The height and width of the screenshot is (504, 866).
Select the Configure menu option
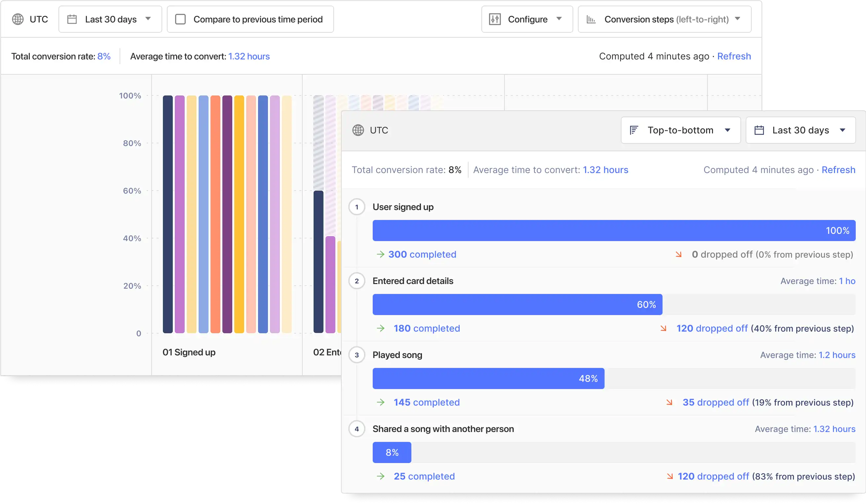tap(526, 19)
